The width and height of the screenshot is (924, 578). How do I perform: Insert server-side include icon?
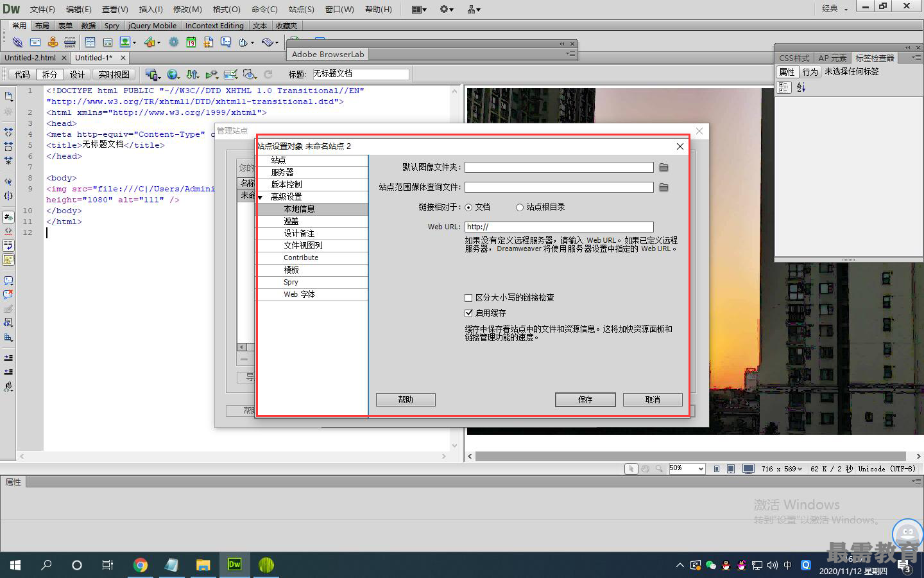[x=209, y=42]
